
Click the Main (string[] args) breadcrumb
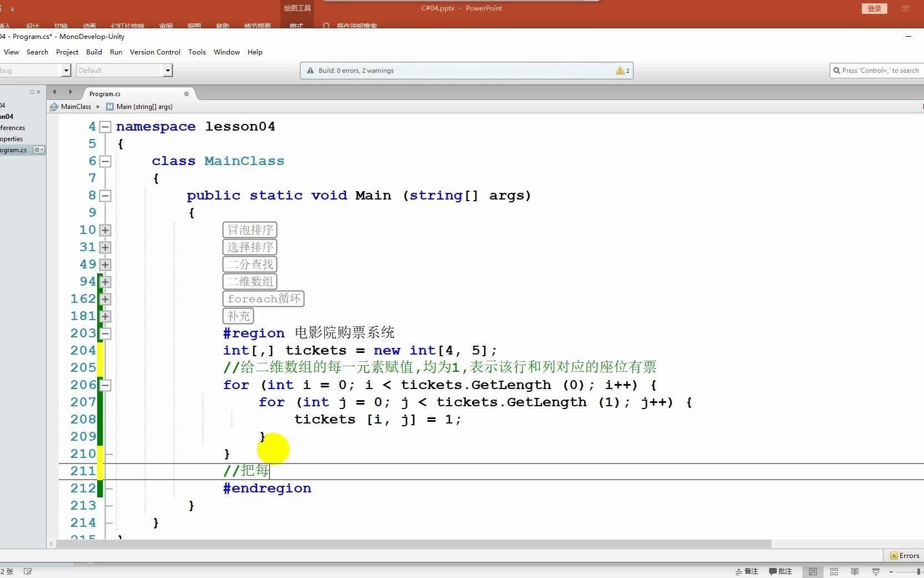point(144,107)
